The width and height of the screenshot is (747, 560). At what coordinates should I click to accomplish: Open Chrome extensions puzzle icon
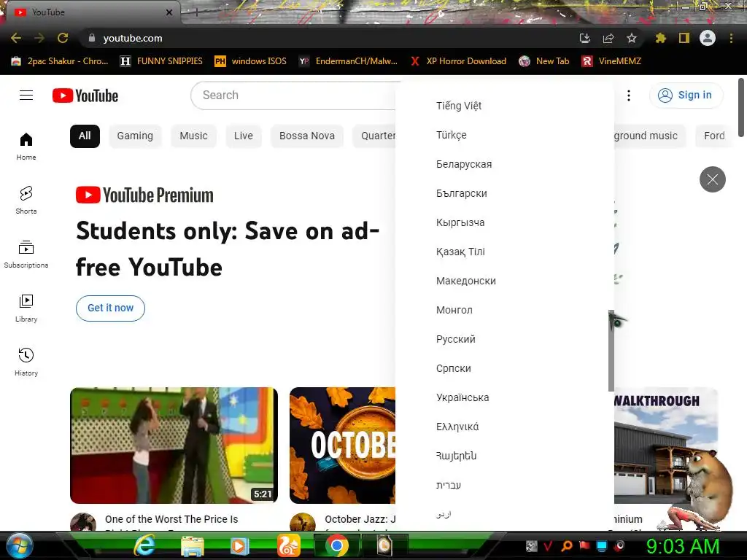[660, 38]
